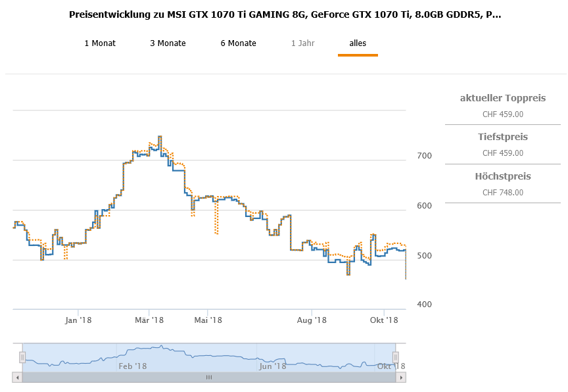Click the aktueller Toppreis heading
The image size is (568, 392).
(503, 98)
